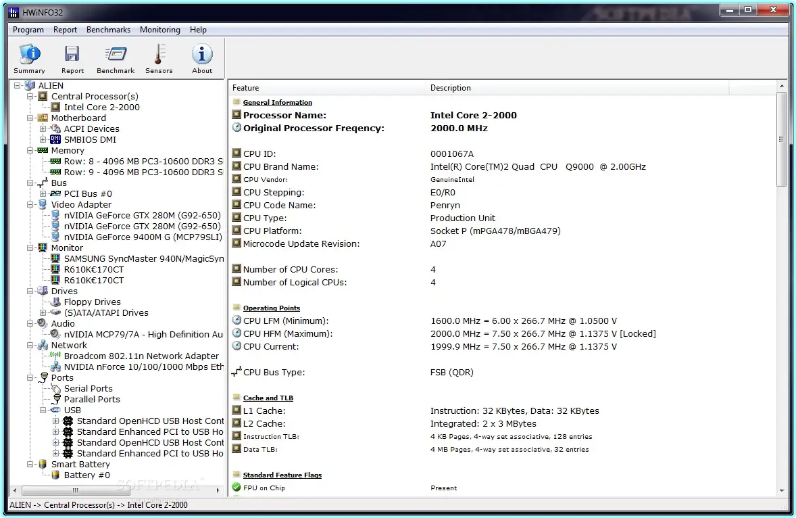Click the Memory module icon

(43, 150)
